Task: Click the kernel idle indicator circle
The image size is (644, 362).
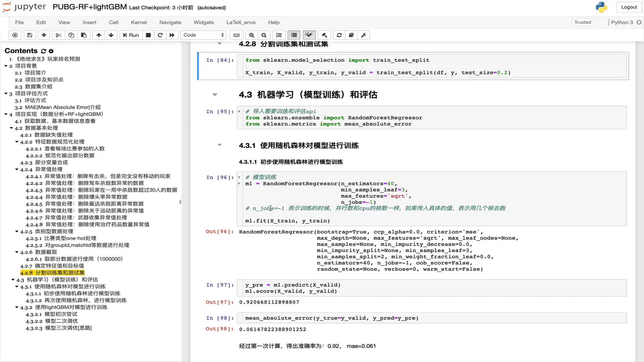Action: click(x=639, y=22)
